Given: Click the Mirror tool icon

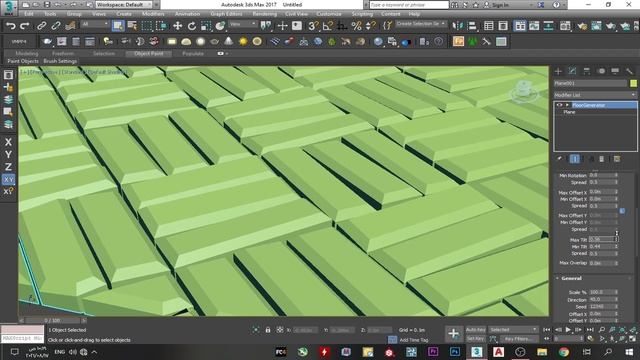Looking at the screenshot, I should [x=458, y=26].
